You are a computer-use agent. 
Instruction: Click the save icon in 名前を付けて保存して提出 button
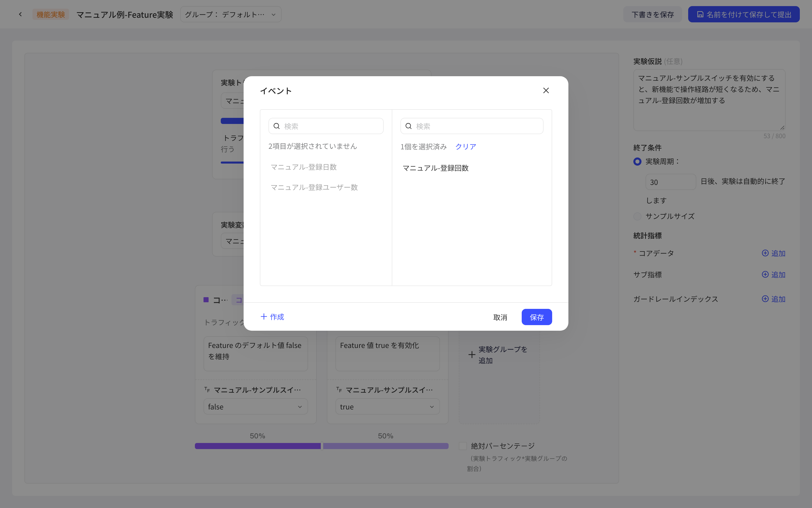(700, 14)
